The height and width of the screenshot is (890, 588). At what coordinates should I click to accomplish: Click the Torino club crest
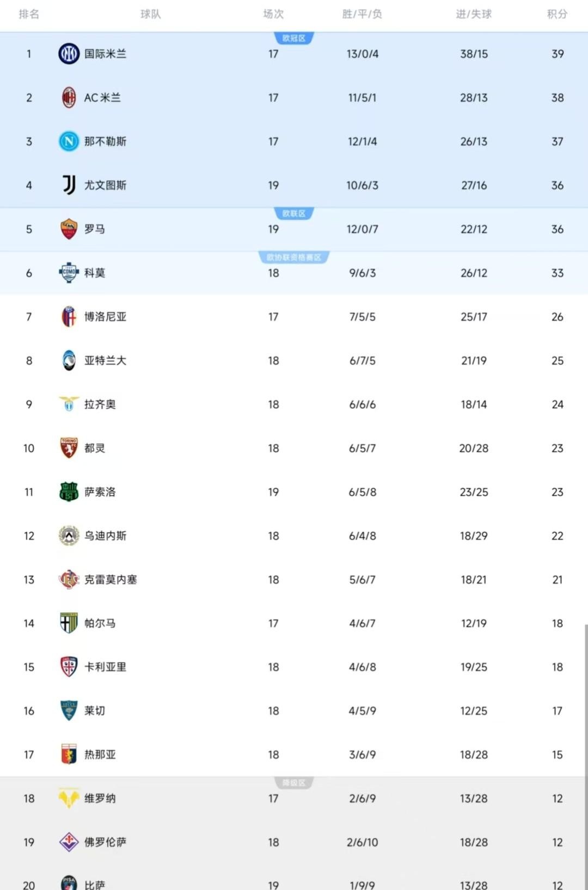69,448
